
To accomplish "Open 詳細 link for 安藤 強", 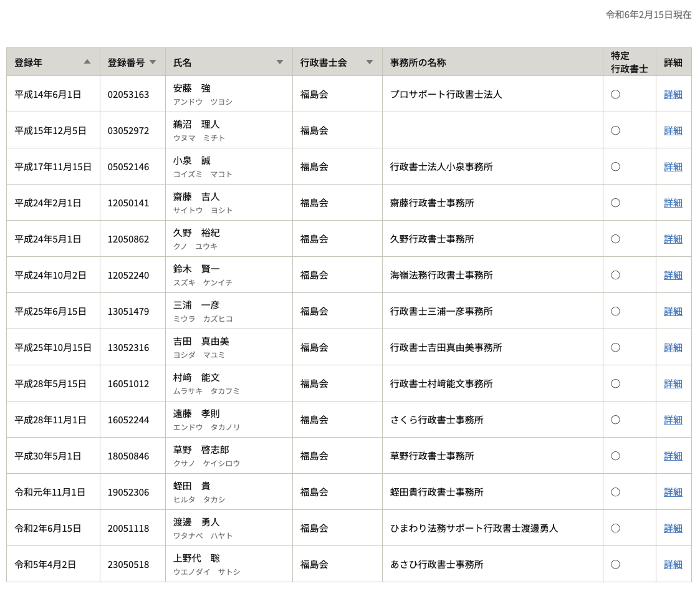I will click(673, 94).
